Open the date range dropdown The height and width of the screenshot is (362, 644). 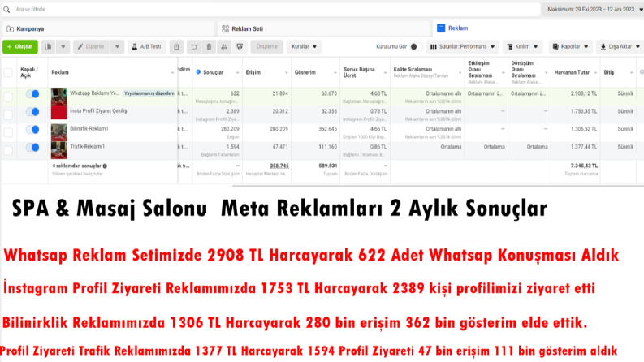click(x=594, y=9)
